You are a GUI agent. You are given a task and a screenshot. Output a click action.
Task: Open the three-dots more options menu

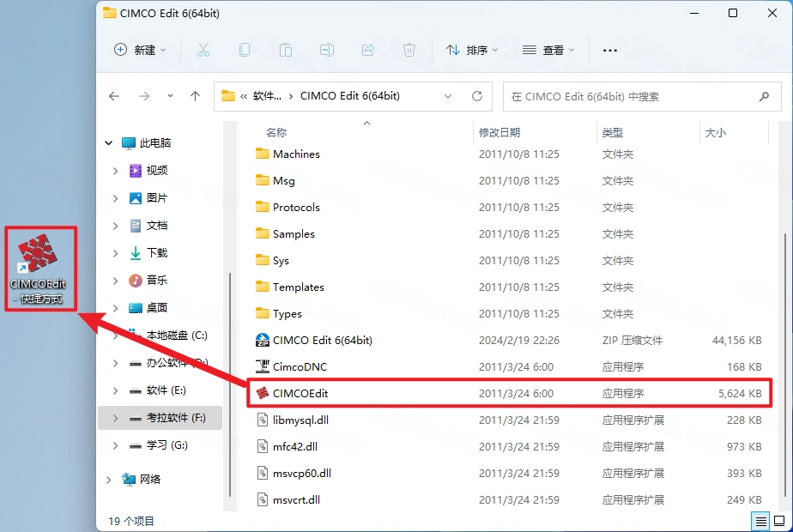tap(610, 50)
